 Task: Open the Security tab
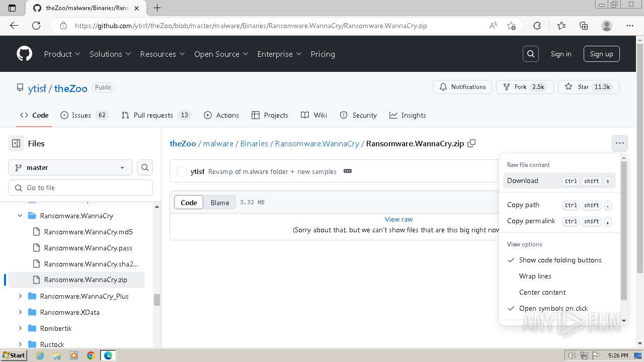[358, 115]
